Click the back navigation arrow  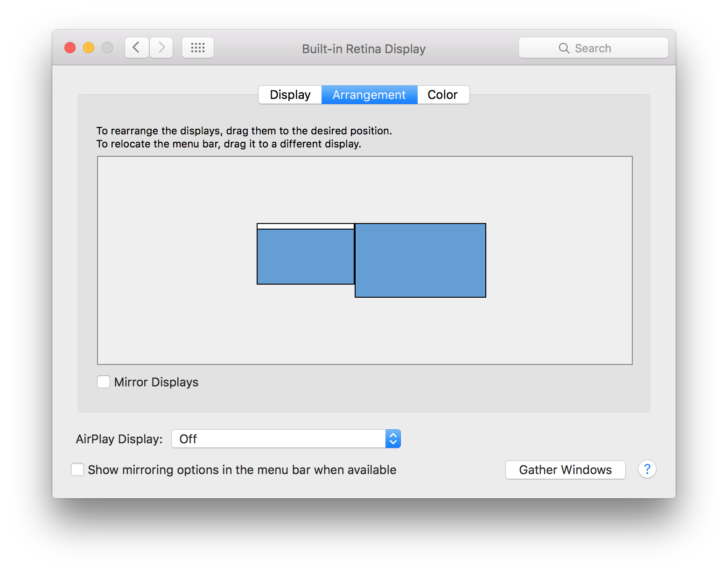click(137, 48)
